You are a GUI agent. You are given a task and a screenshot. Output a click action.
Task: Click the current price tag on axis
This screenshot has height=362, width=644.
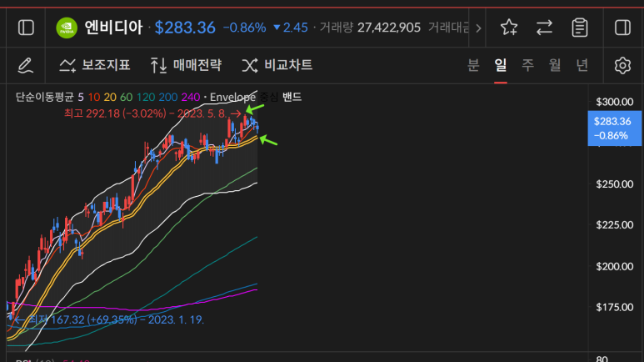click(615, 128)
